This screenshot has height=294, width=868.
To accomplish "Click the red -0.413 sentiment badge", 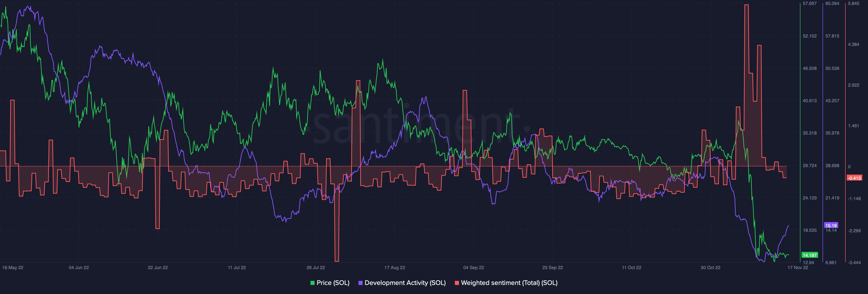I will click(854, 178).
